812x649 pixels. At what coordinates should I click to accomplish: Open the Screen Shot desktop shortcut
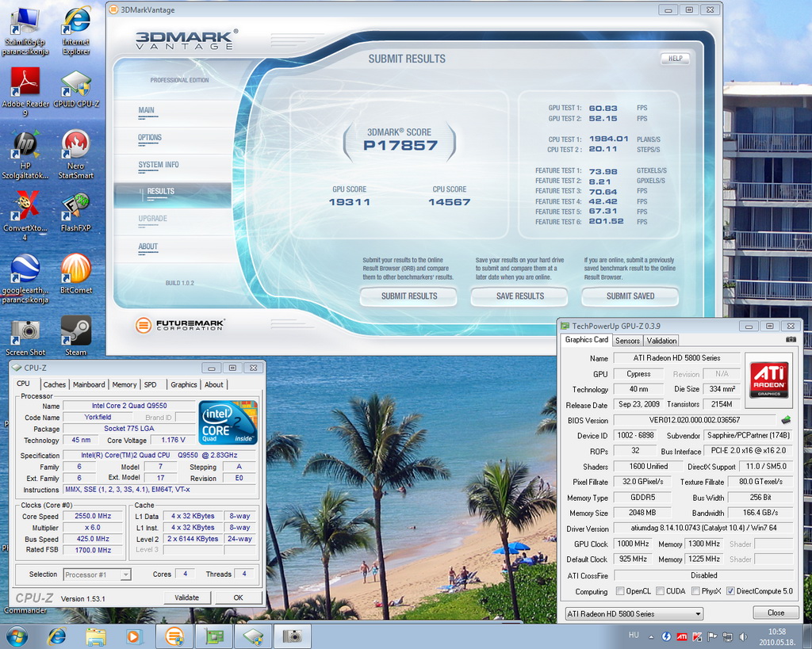[x=25, y=337]
